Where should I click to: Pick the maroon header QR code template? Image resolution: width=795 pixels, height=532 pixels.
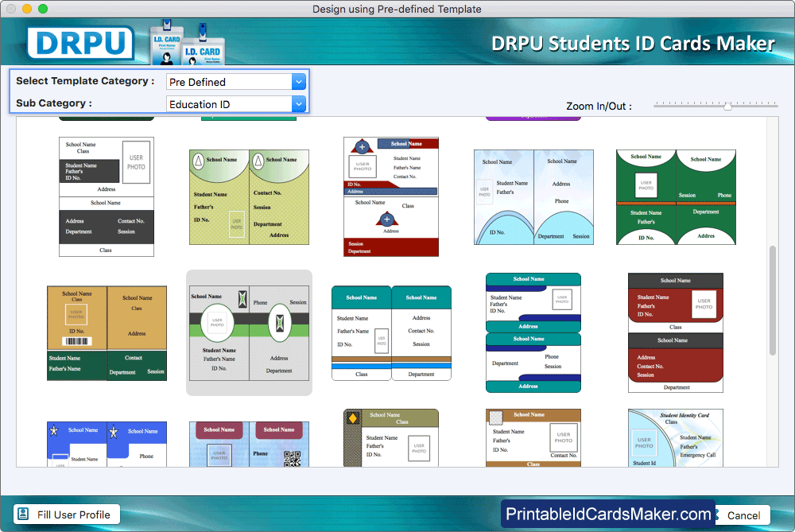249,445
